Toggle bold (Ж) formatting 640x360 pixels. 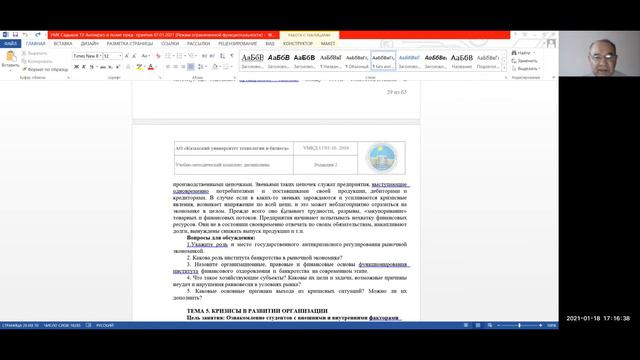(x=76, y=67)
